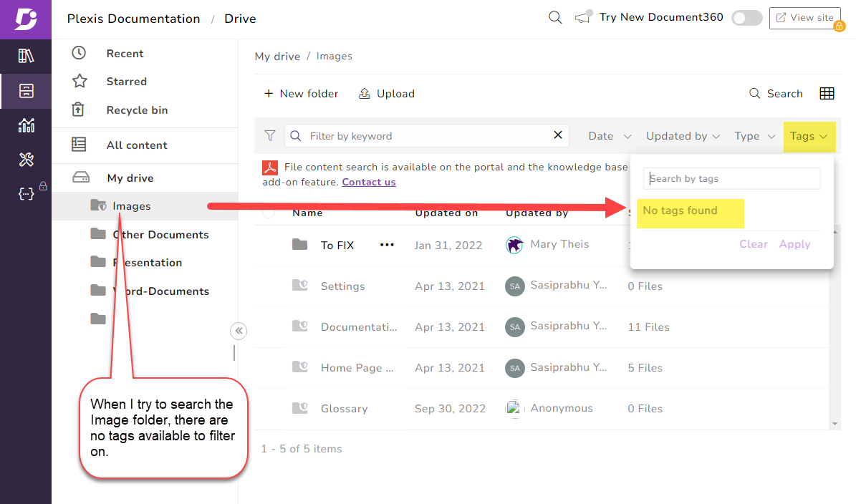Image resolution: width=856 pixels, height=504 pixels.
Task: Click the New folder button
Action: click(x=301, y=94)
